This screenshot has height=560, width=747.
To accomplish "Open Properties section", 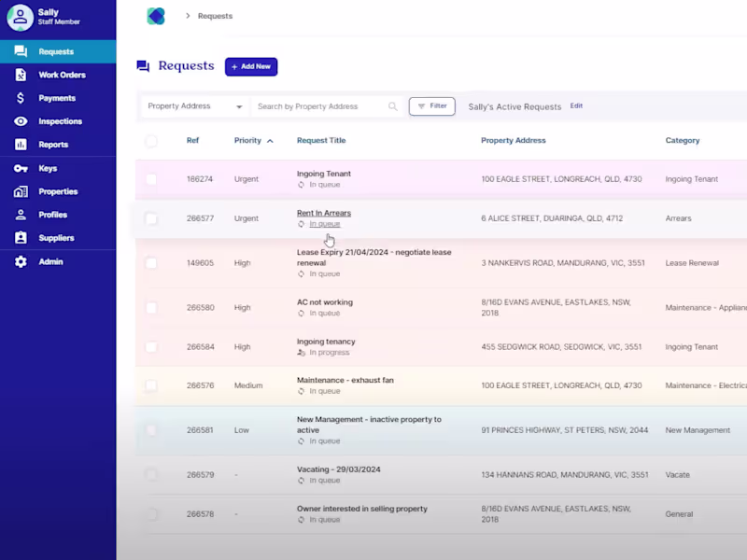I will [x=58, y=191].
